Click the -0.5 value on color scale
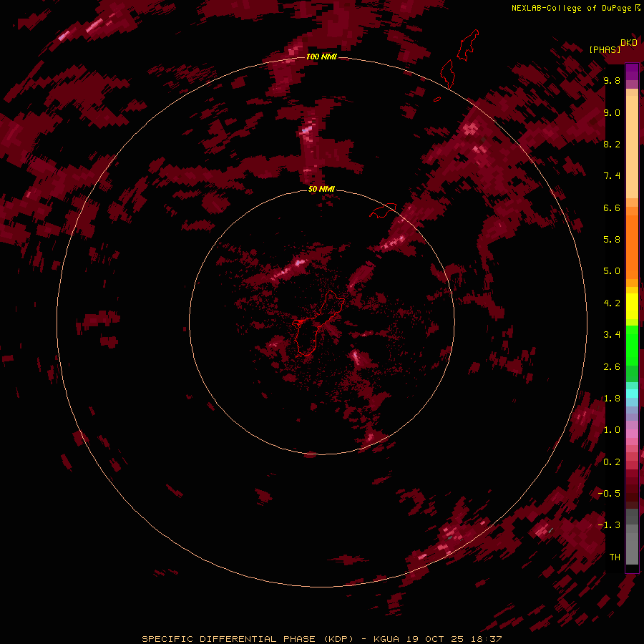Screen dimensions: 644x644 click(609, 494)
